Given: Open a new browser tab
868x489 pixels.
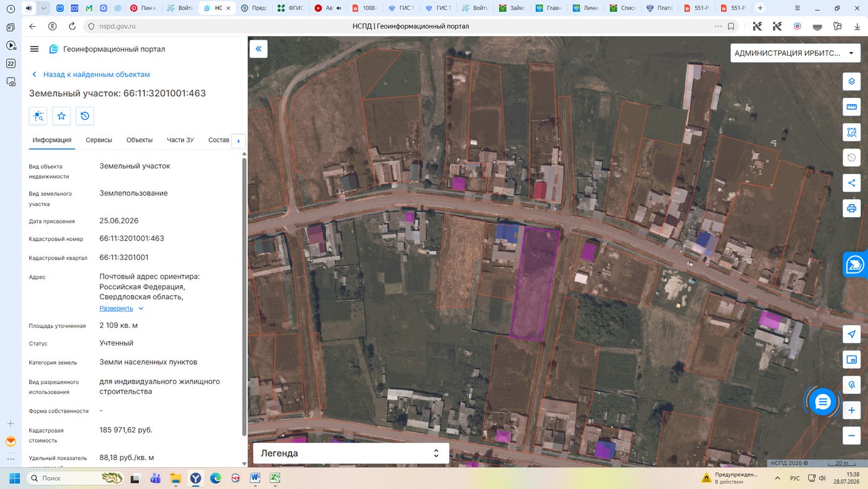Looking at the screenshot, I should click(759, 8).
